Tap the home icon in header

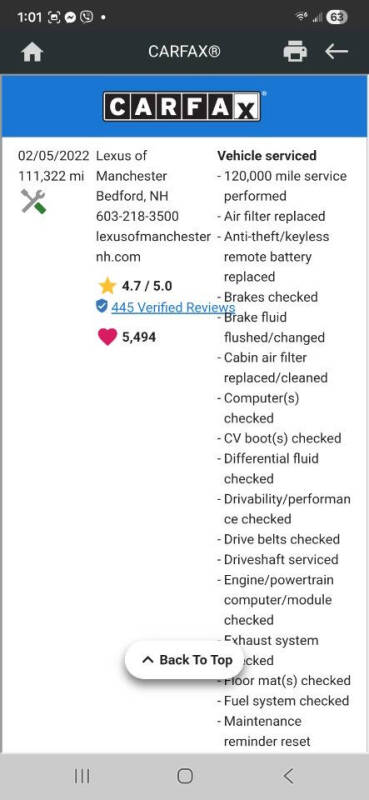pos(32,52)
